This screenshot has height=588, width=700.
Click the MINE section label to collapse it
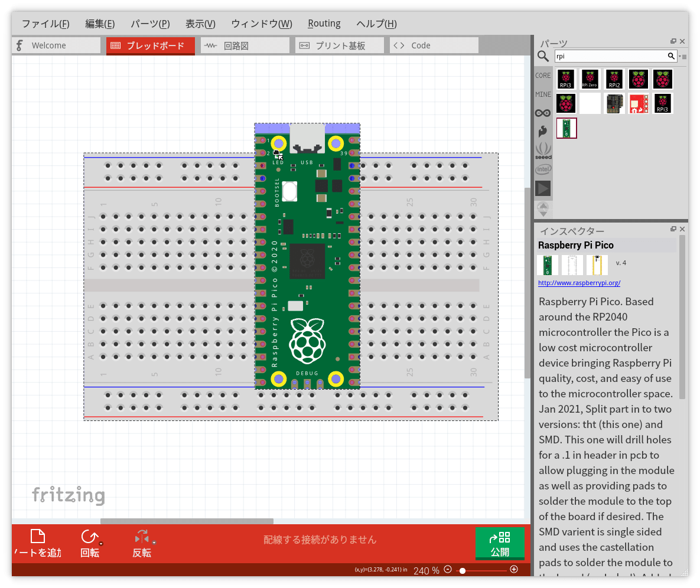543,94
